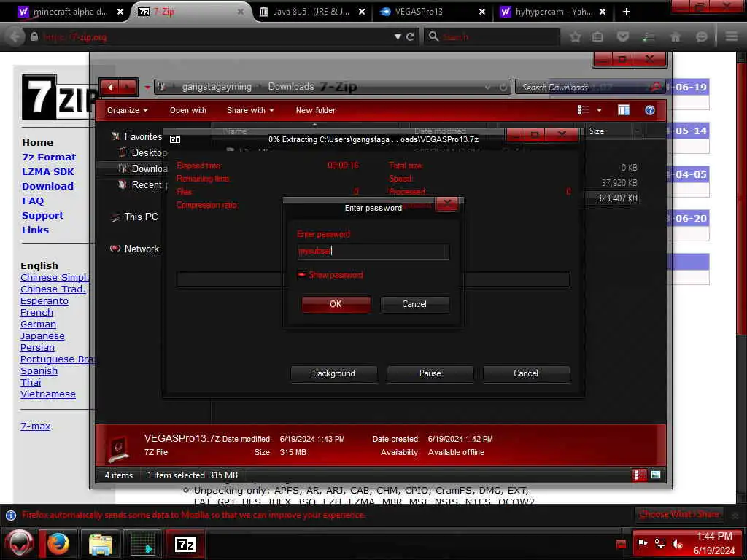Open the 7-max link
This screenshot has width=747, height=560.
pyautogui.click(x=35, y=427)
